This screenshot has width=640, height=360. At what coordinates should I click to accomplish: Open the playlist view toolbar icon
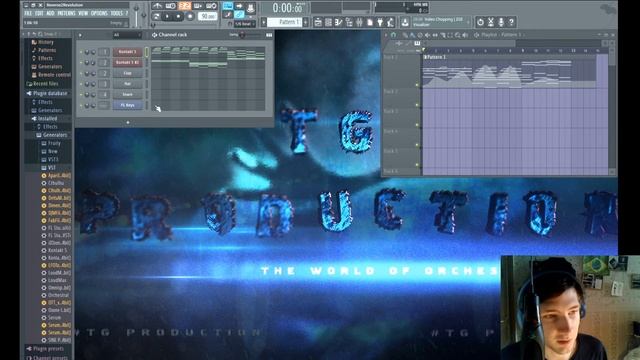tap(318, 22)
